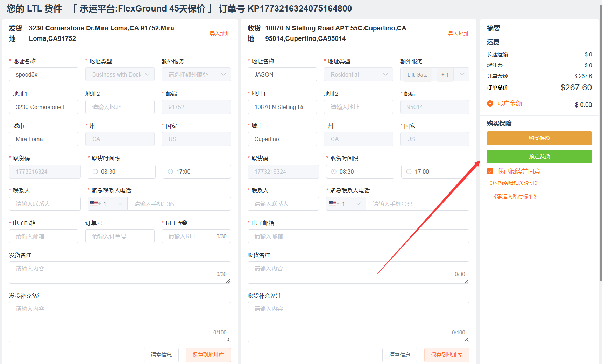602x364 pixels.
Task: Click 导入地址 link for shipper address
Action: pyautogui.click(x=220, y=34)
